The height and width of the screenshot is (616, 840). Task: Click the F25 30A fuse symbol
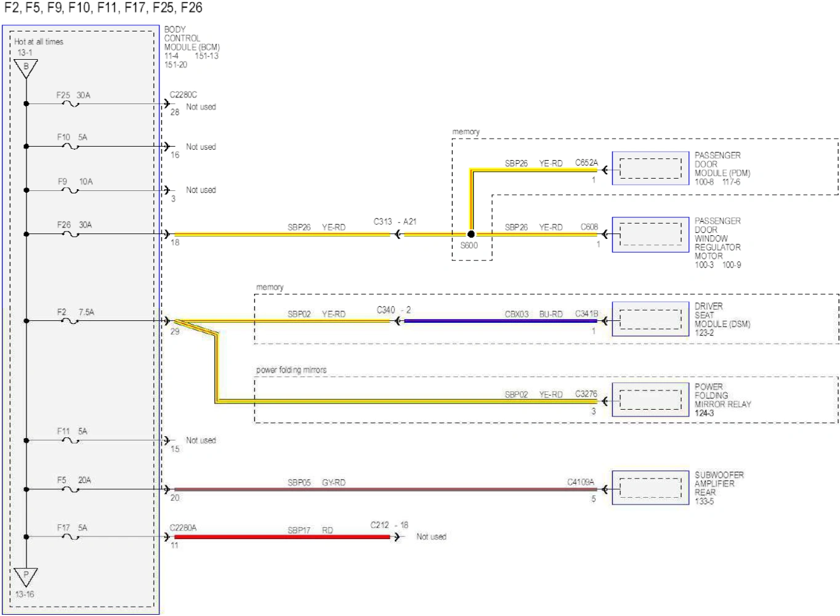[x=71, y=104]
